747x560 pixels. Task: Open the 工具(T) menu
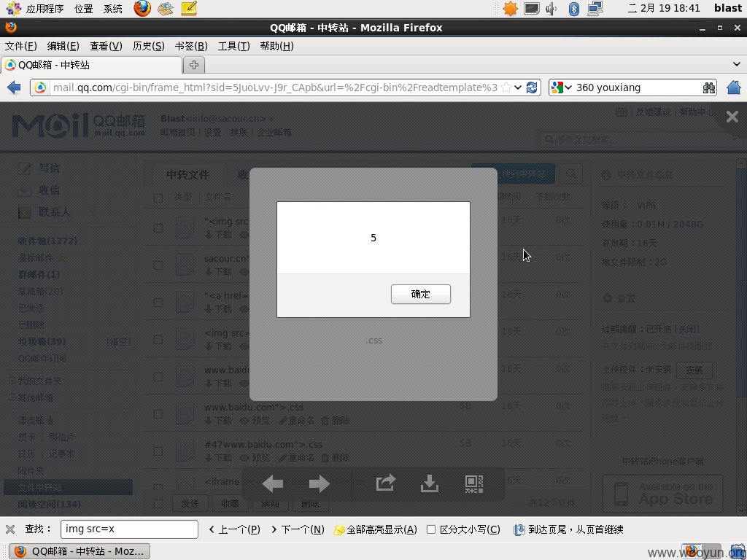(x=233, y=46)
